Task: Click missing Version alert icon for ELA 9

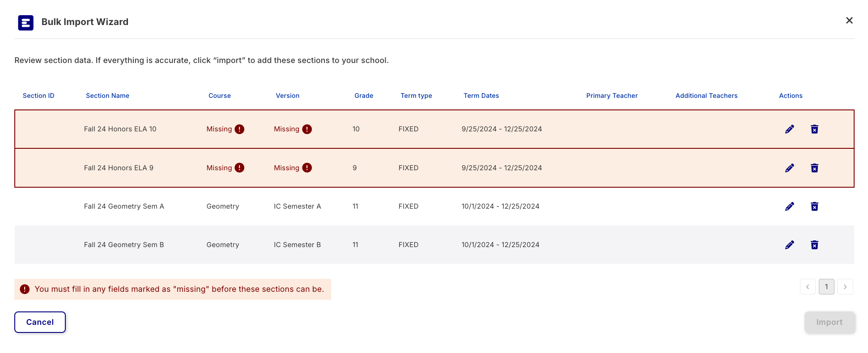Action: pyautogui.click(x=307, y=168)
